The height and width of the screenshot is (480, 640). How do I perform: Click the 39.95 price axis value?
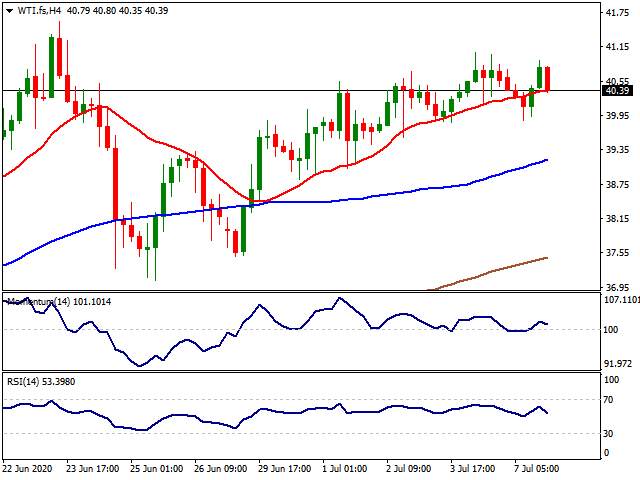tap(617, 116)
